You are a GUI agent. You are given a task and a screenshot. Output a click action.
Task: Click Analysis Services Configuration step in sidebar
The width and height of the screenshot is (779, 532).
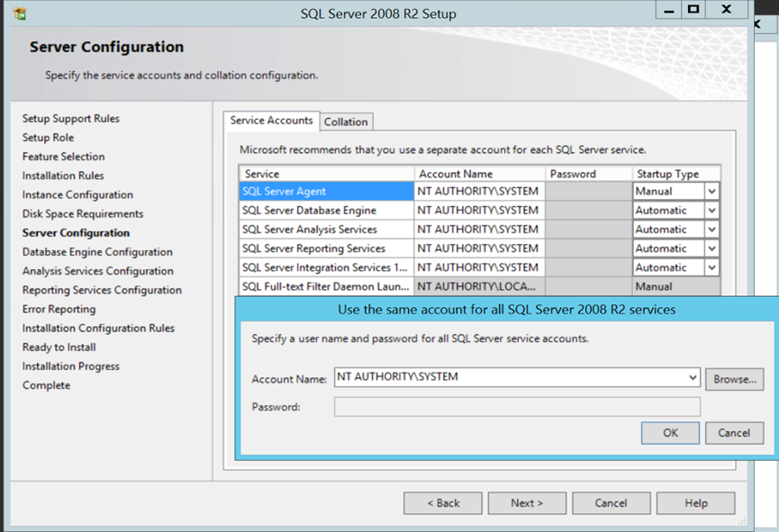coord(98,271)
